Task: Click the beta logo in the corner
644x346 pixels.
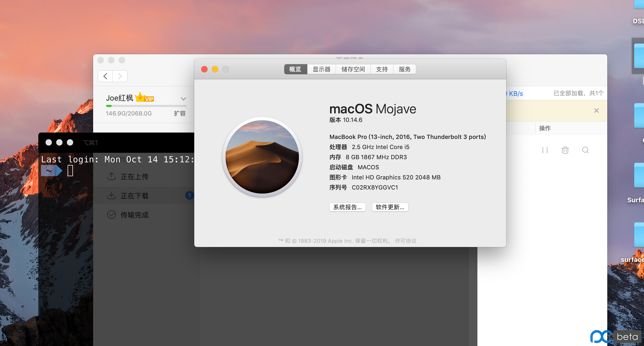Action: tap(615, 337)
